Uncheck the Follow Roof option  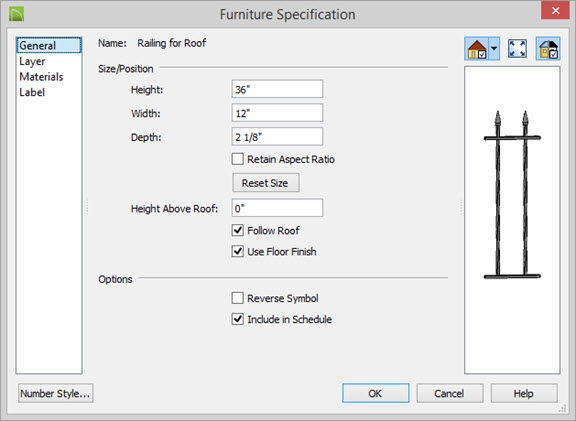coord(238,230)
